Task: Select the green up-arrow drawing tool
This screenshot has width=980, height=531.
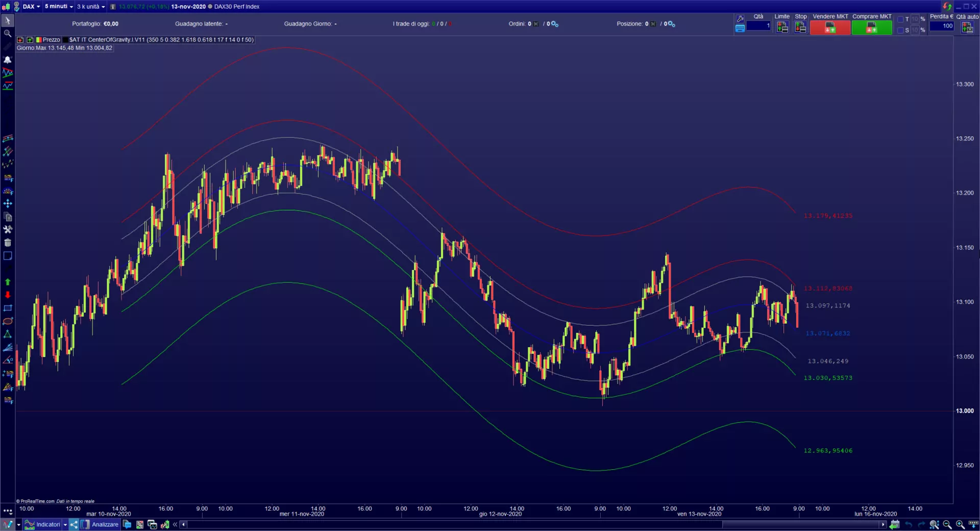Action: coord(8,282)
